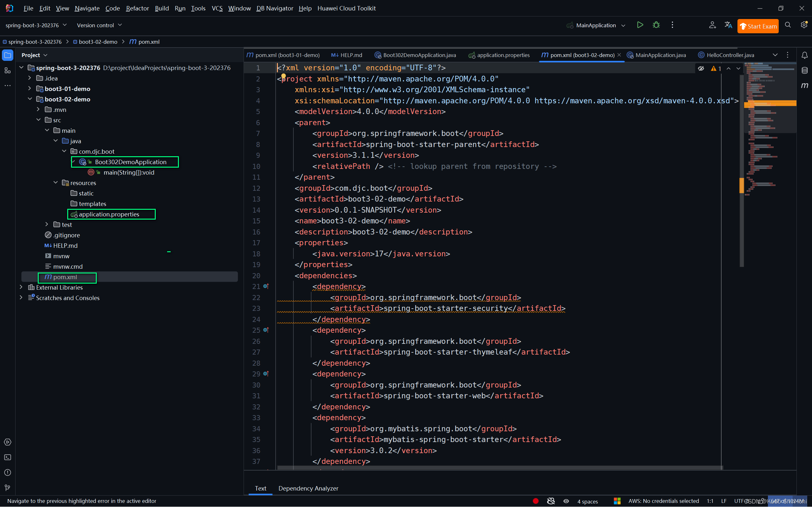Select MainApplication.java from open tabs
812x507 pixels.
point(661,54)
